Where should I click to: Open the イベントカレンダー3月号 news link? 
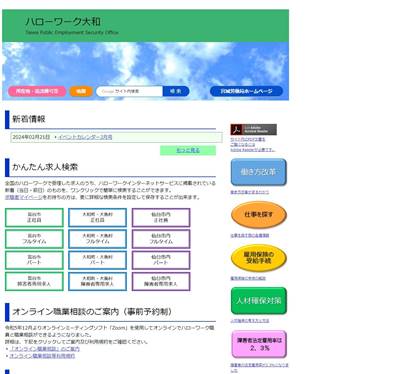point(85,137)
